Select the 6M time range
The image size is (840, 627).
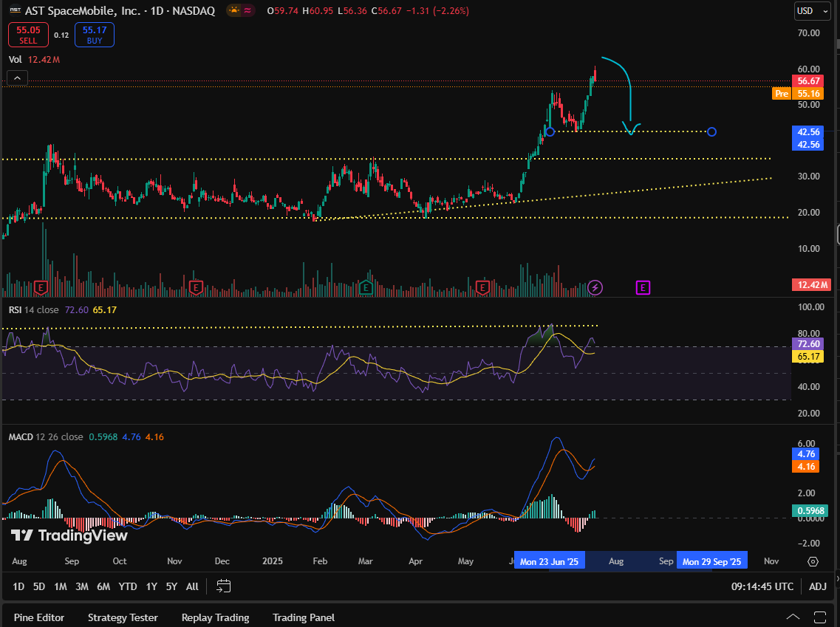click(103, 586)
